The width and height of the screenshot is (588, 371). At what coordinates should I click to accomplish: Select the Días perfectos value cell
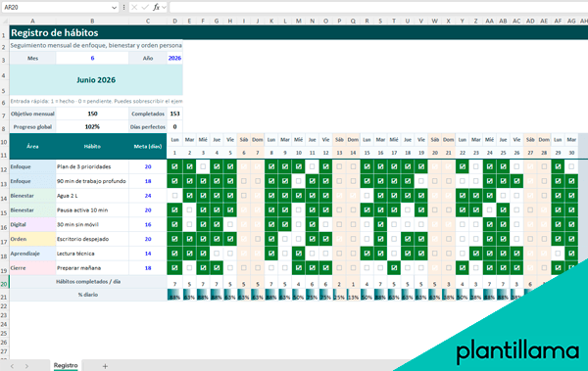tap(174, 126)
